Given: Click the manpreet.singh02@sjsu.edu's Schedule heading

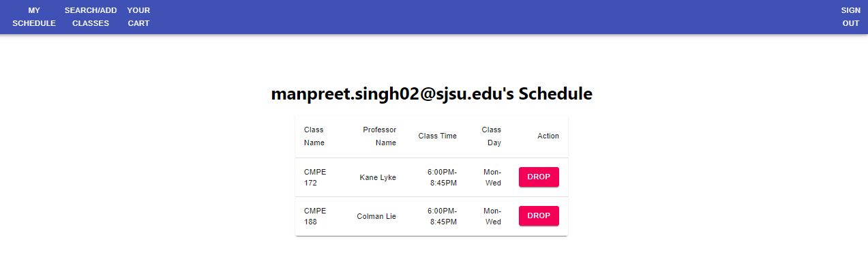Looking at the screenshot, I should tap(432, 94).
